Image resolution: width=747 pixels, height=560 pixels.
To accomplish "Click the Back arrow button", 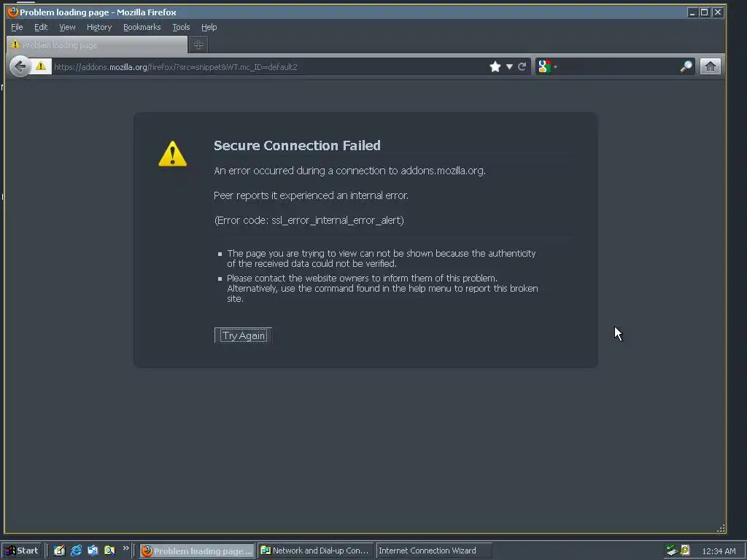I will (20, 66).
